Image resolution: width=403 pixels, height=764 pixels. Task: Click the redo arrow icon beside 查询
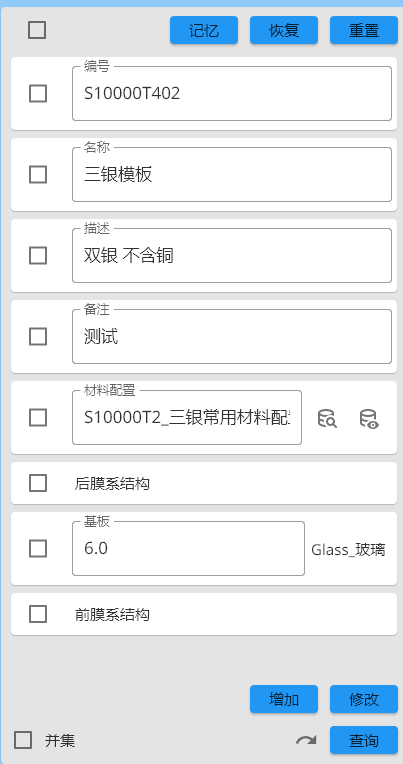tap(306, 741)
